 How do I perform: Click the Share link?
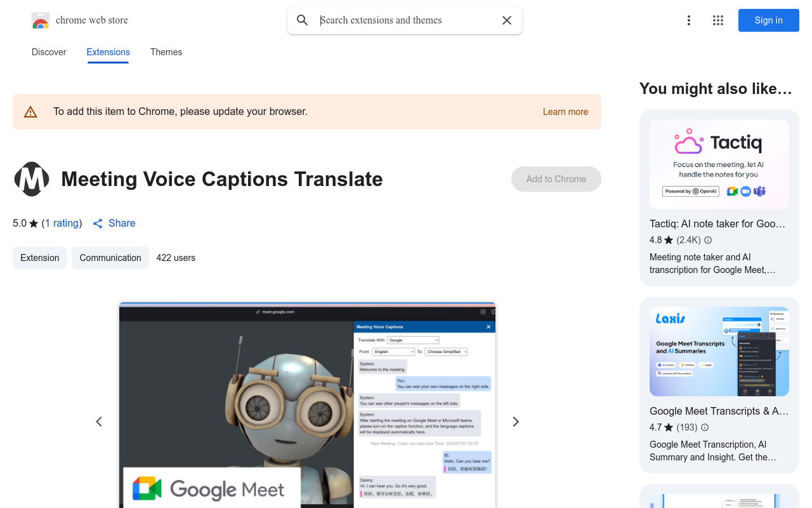pyautogui.click(x=114, y=224)
